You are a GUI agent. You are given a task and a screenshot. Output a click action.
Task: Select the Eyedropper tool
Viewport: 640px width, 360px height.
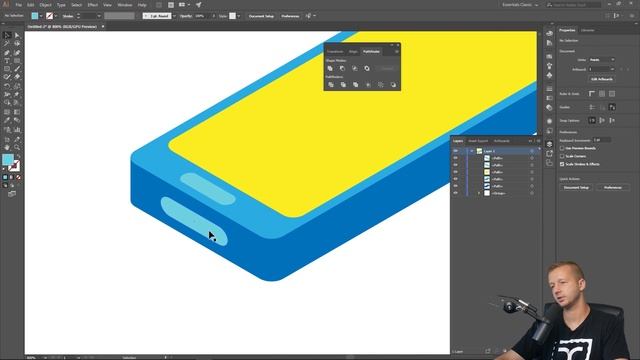7,120
